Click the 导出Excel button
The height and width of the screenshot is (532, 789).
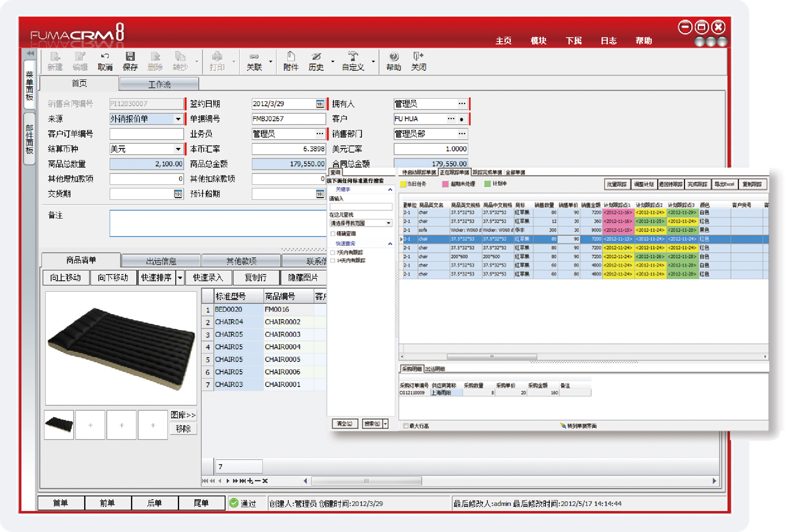tap(725, 184)
